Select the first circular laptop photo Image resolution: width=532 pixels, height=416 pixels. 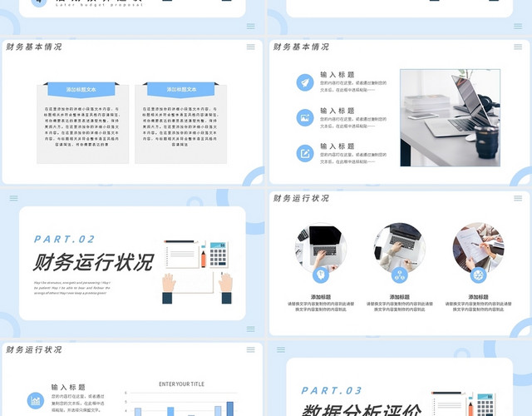[321, 249]
